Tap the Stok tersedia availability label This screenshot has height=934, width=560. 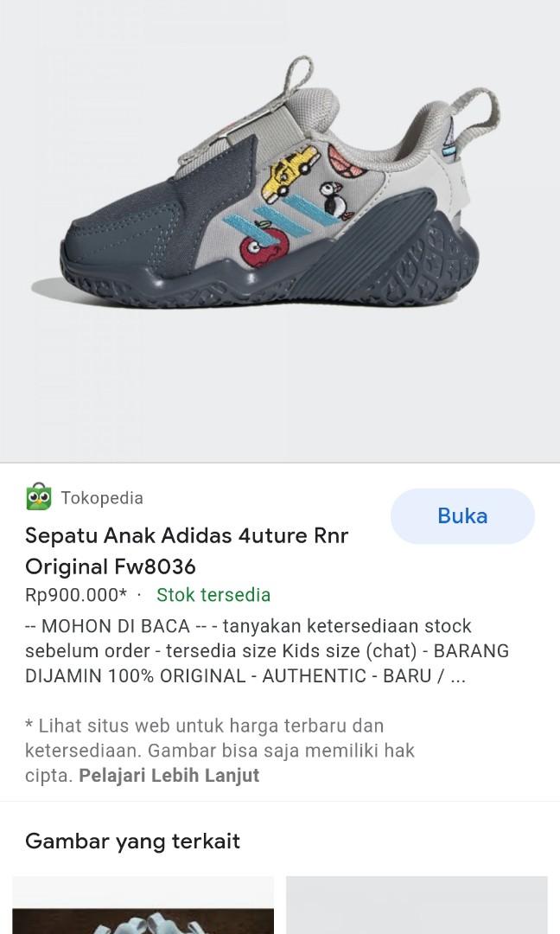coord(213,595)
